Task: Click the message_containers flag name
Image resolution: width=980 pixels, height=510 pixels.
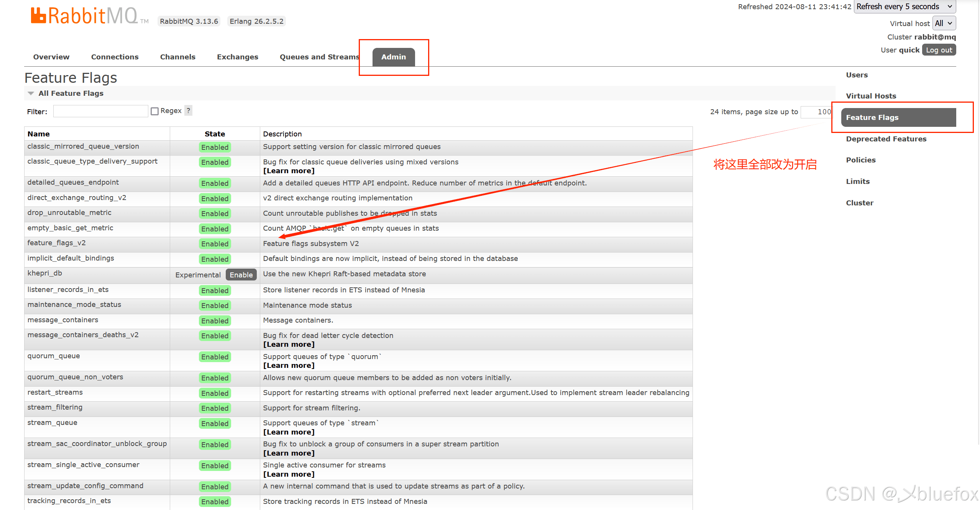Action: 62,320
